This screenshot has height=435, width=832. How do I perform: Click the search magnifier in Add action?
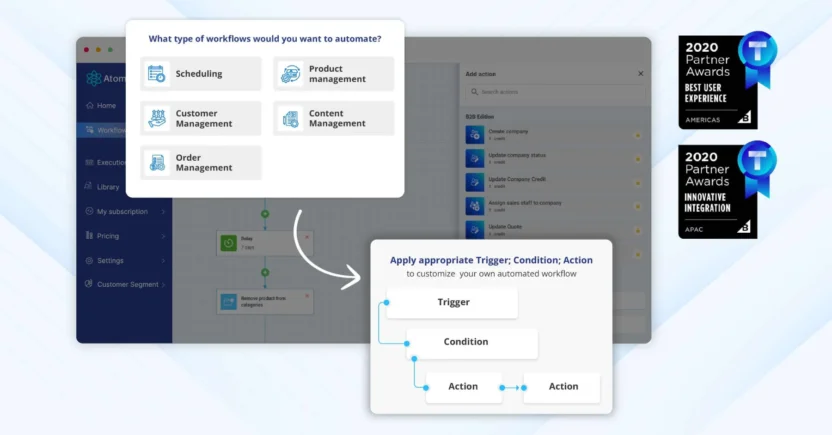coord(474,92)
